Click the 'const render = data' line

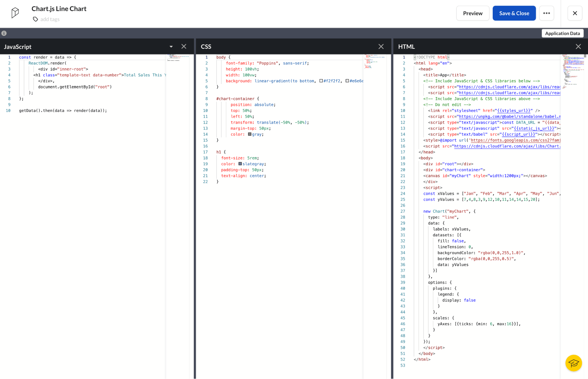47,57
